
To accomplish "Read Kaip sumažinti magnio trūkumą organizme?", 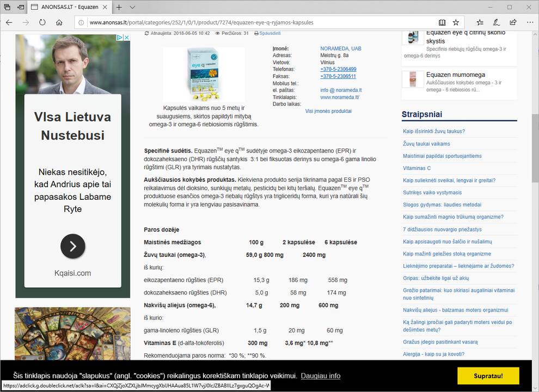I will pyautogui.click(x=453, y=217).
